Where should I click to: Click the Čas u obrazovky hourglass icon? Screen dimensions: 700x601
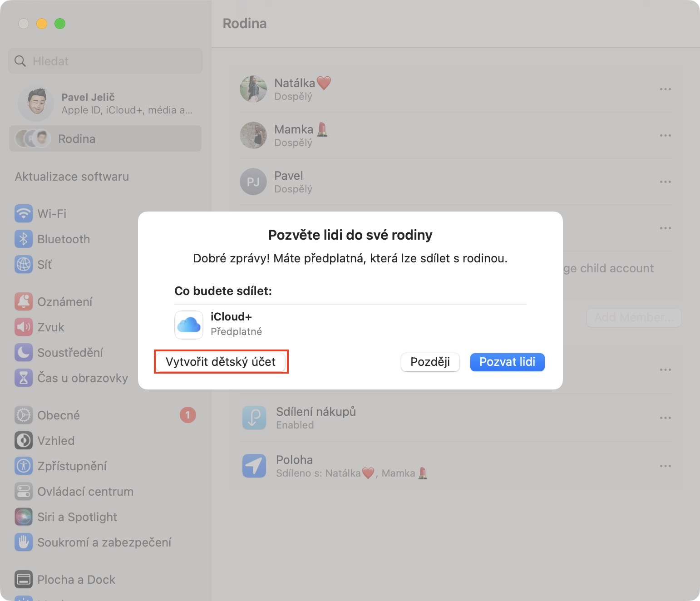(24, 378)
